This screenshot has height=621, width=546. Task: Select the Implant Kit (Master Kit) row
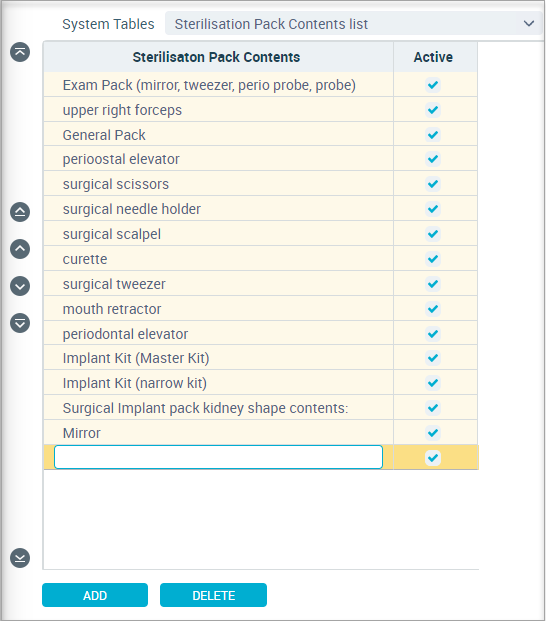[x=261, y=358]
